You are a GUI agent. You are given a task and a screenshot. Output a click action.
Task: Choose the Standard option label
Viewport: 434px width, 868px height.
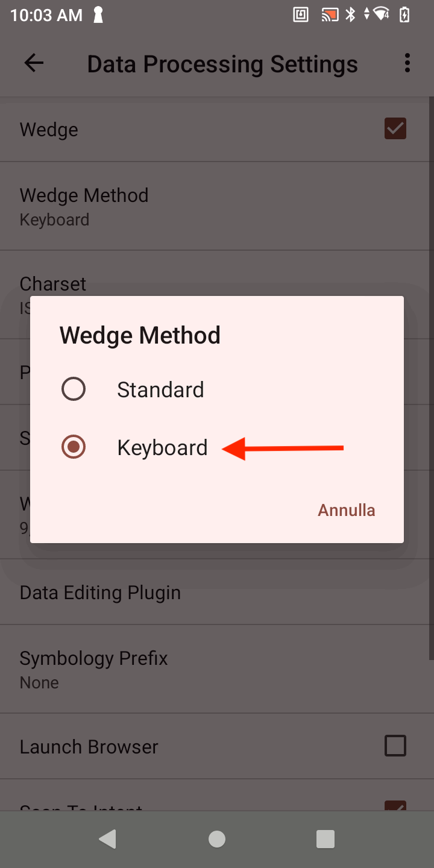[x=160, y=390]
